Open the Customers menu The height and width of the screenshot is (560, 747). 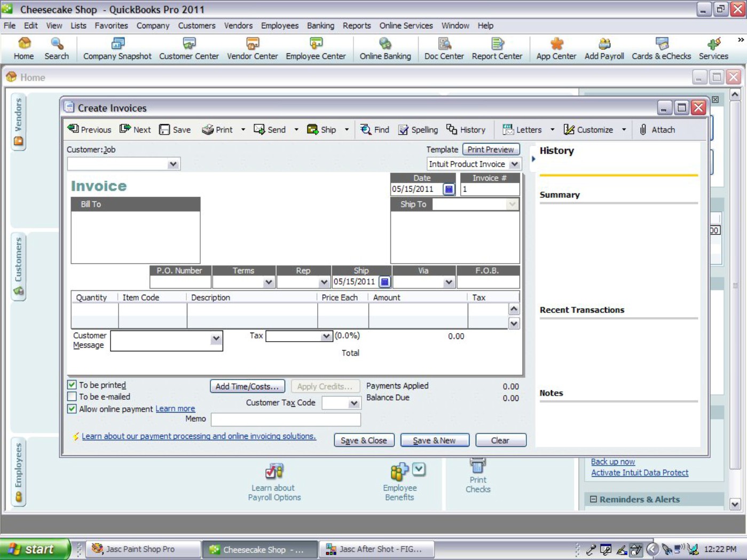coord(196,26)
